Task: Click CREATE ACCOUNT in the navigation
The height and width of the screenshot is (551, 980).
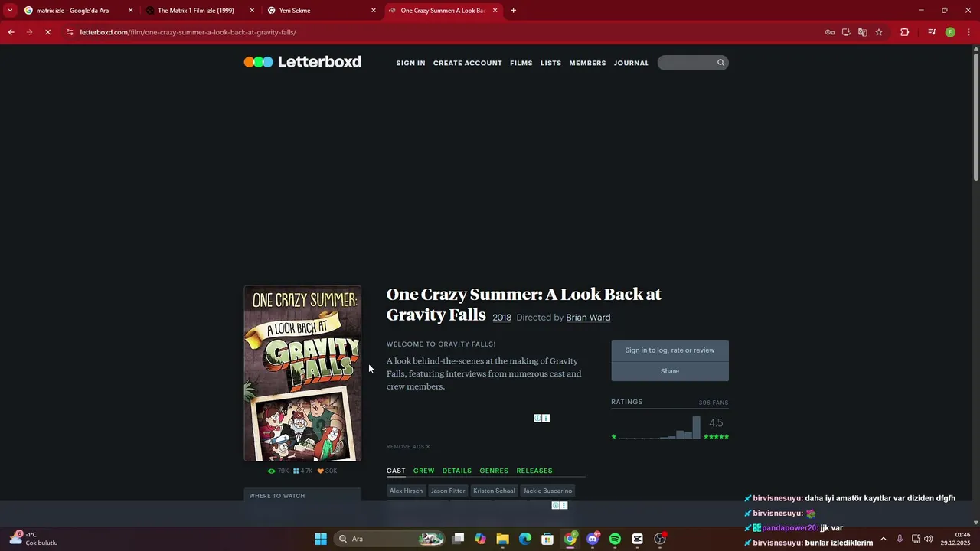Action: [x=468, y=63]
